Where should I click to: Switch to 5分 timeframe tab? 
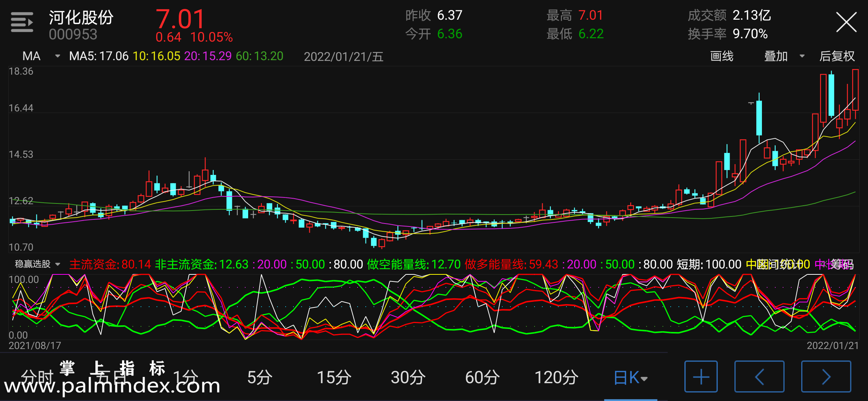tap(260, 378)
